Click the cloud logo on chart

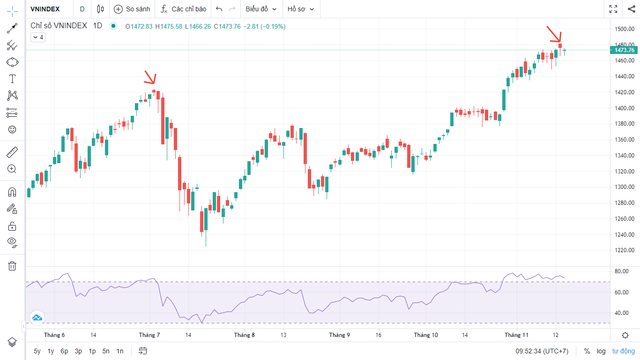point(37,317)
